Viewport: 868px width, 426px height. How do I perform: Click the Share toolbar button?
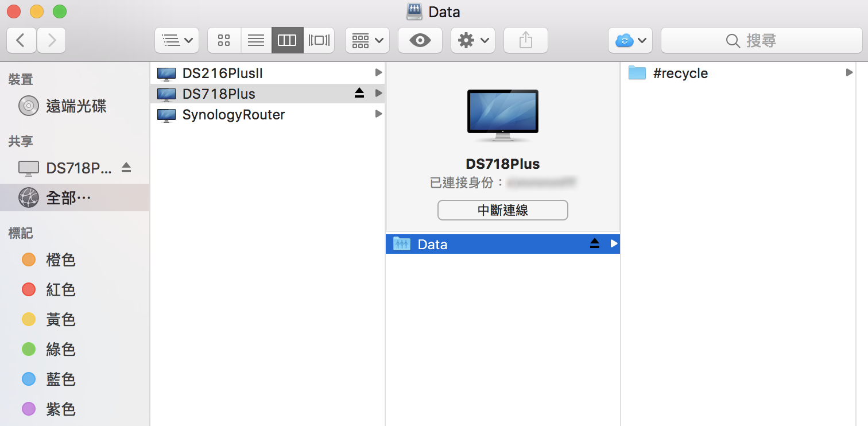525,40
